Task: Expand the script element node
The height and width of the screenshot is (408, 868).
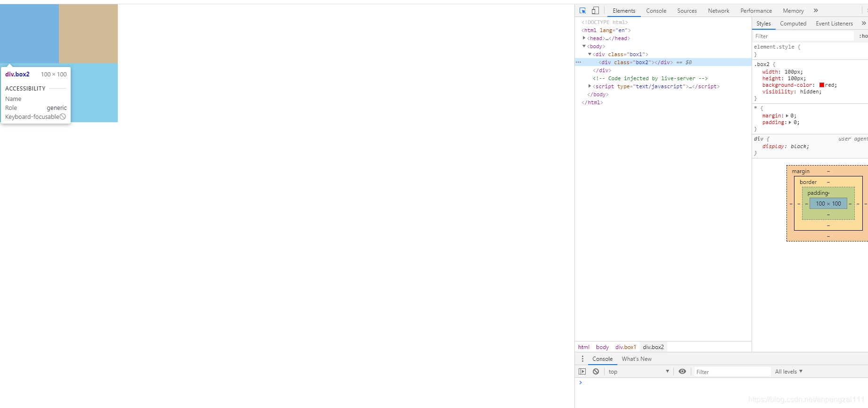Action: coord(590,86)
